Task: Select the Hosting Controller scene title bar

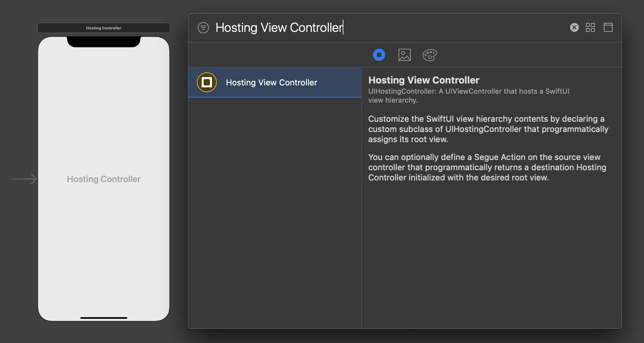Action: coord(104,28)
